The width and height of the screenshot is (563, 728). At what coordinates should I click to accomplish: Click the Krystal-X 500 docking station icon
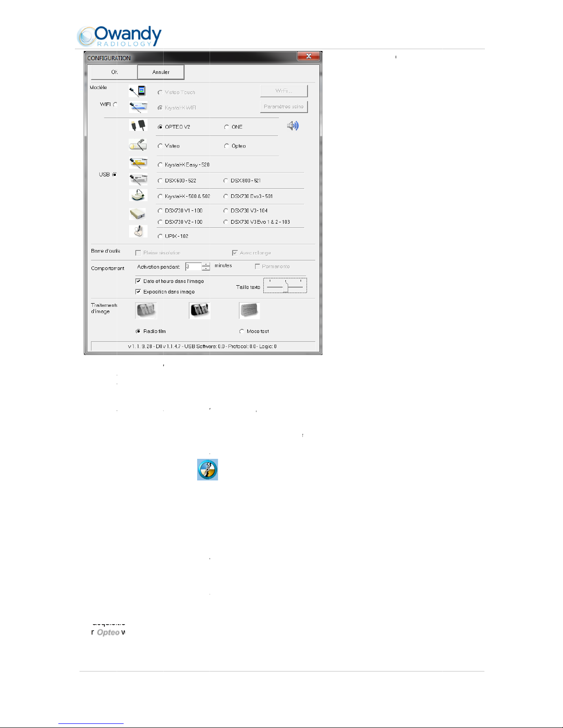coord(138,195)
